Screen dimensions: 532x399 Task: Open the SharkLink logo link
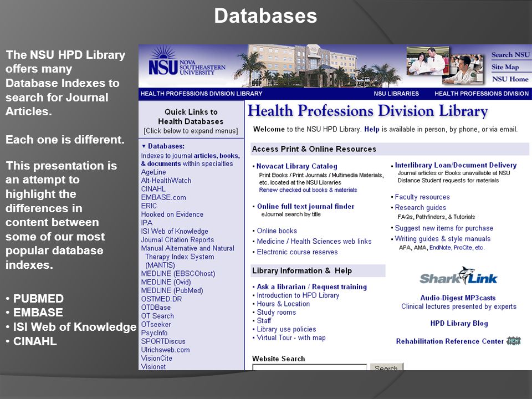(x=458, y=276)
